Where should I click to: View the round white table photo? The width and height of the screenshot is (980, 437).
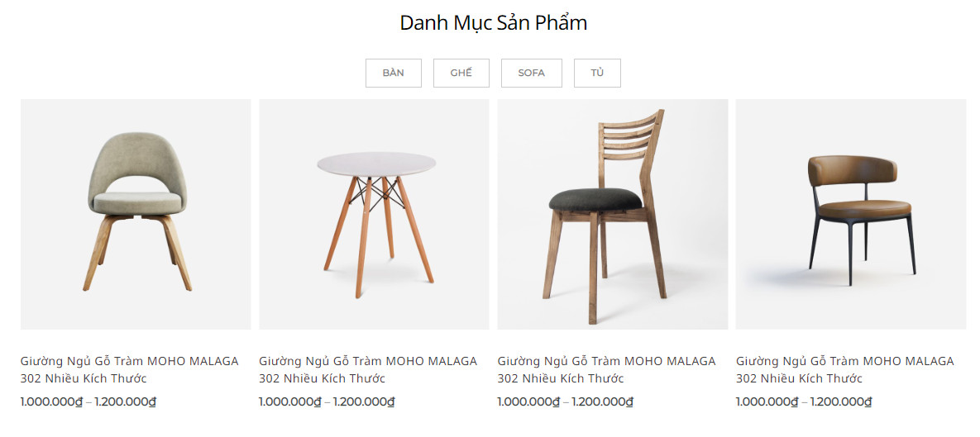pos(374,214)
